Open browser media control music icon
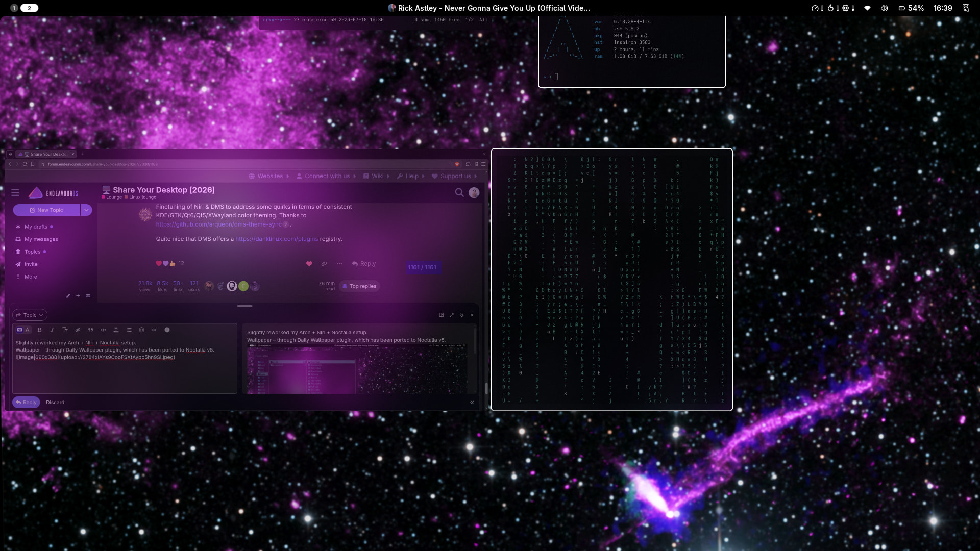The height and width of the screenshot is (551, 980). click(476, 164)
